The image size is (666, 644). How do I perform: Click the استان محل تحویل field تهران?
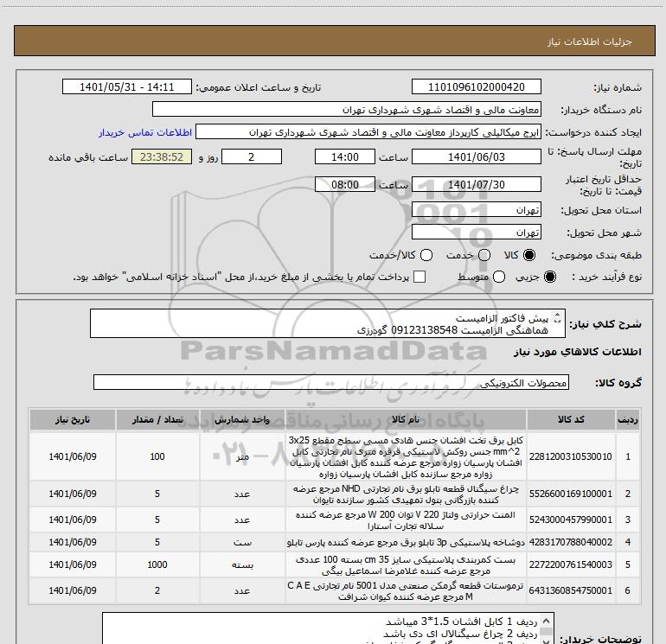tap(476, 209)
